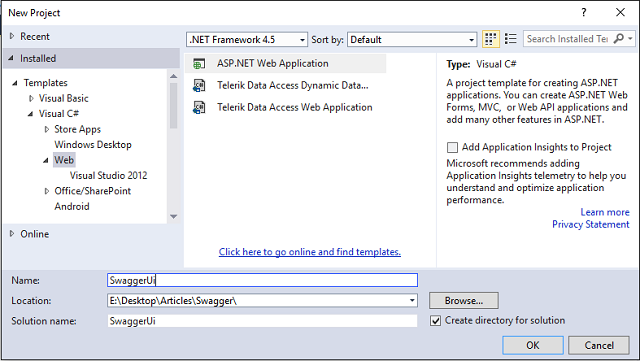Select Windows Desktop in the templates tree

pos(93,145)
